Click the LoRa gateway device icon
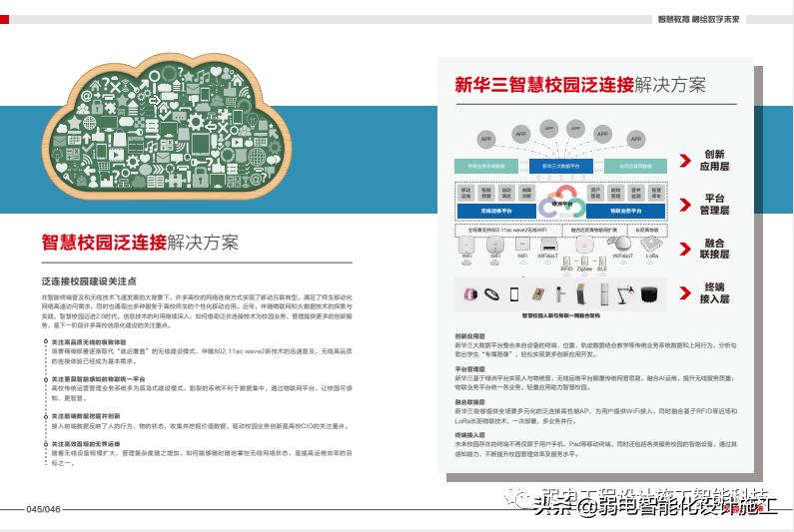The image size is (794, 532). point(651,244)
